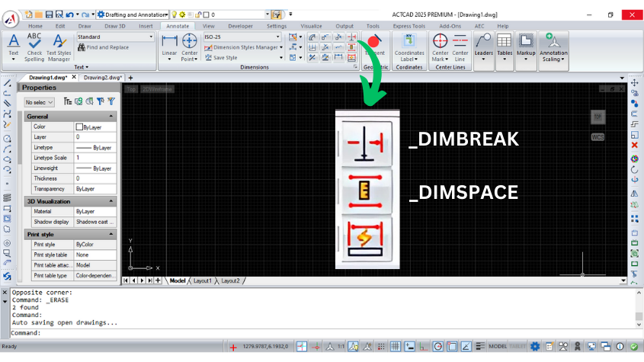Open the ISO-25 dimension style dropdown
Screen dimensions: 644x362
pos(277,37)
